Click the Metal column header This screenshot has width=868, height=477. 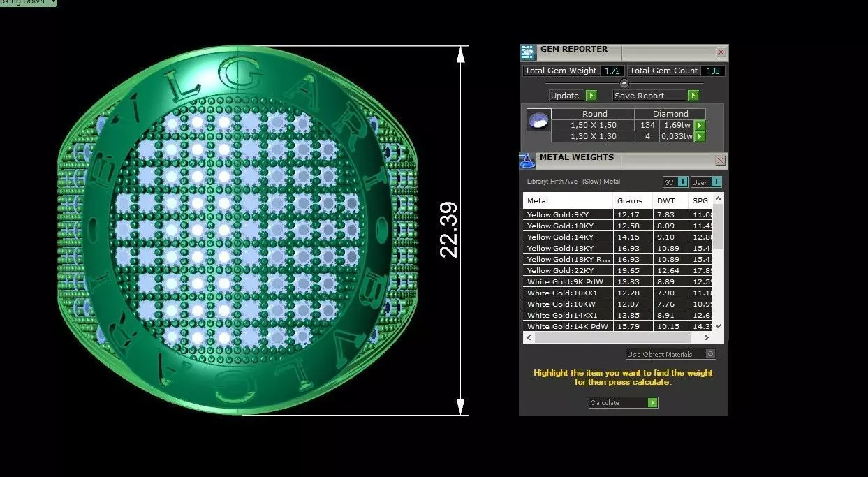point(568,201)
